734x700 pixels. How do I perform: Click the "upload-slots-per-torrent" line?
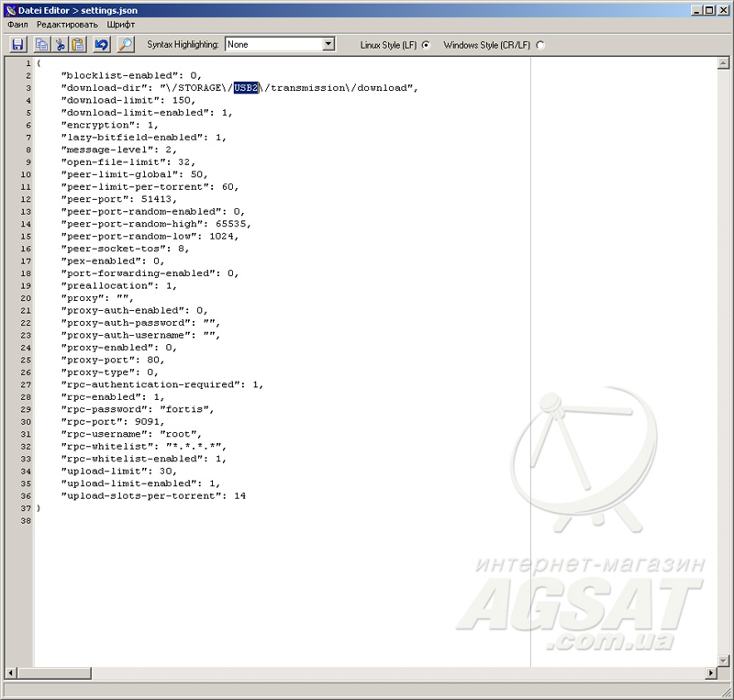[153, 495]
